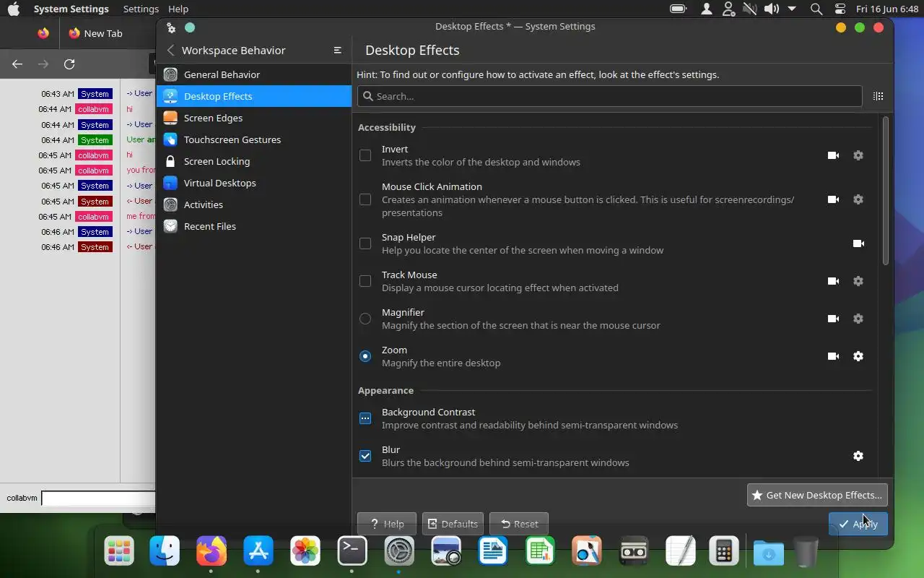
Task: Open the Trash in dock
Action: [x=806, y=552]
